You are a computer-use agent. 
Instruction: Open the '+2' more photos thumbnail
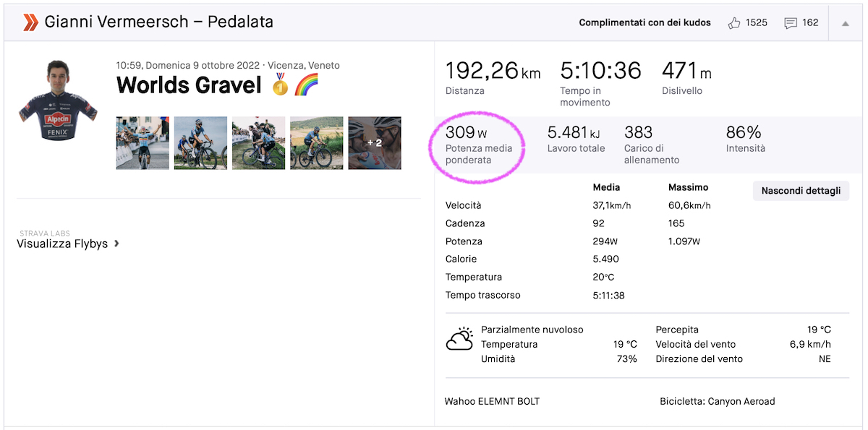375,143
